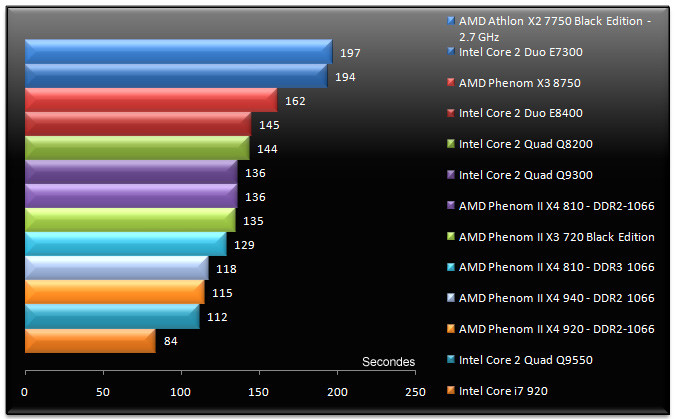Click the data label "112"
The width and height of the screenshot is (679, 419).
click(217, 317)
